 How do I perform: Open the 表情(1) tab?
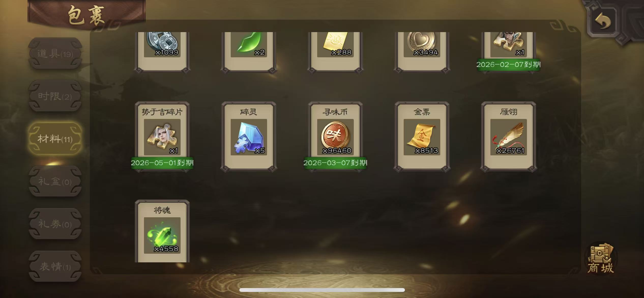pyautogui.click(x=55, y=266)
